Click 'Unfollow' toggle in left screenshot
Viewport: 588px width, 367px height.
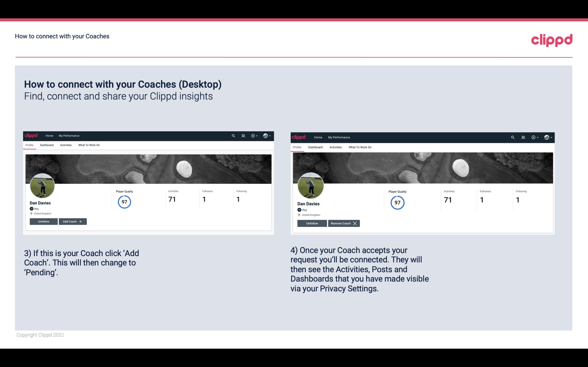[44, 221]
